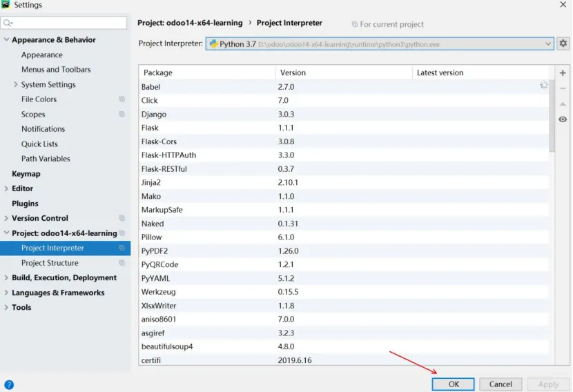Click the project icon beside Project Interpreter item
The width and height of the screenshot is (573, 392).
122,248
